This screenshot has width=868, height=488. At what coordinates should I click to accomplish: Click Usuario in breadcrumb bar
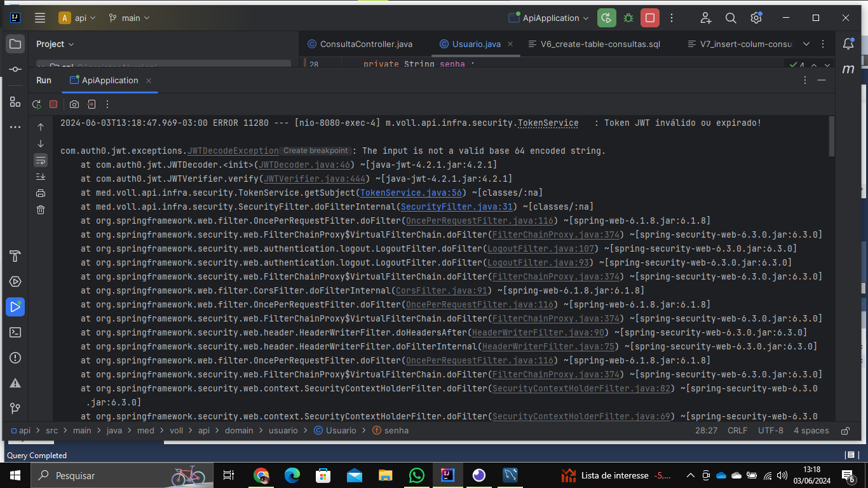(336, 431)
